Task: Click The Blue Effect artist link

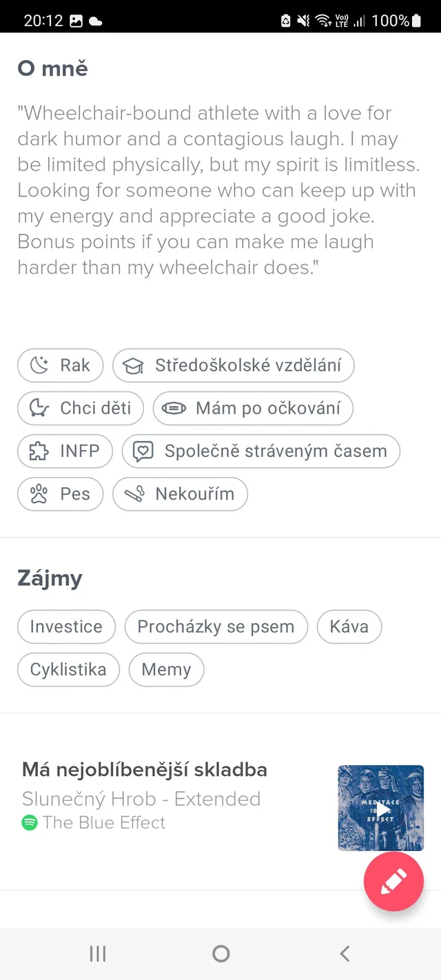Action: click(x=103, y=822)
